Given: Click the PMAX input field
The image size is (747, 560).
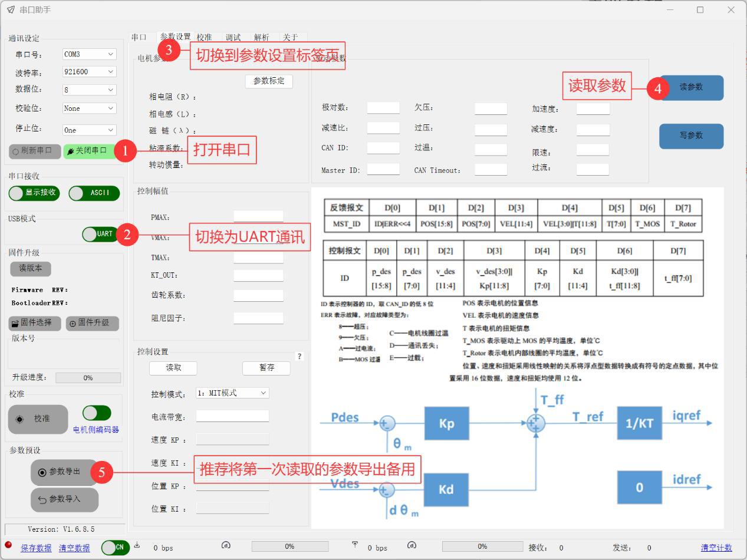Looking at the screenshot, I should click(258, 217).
